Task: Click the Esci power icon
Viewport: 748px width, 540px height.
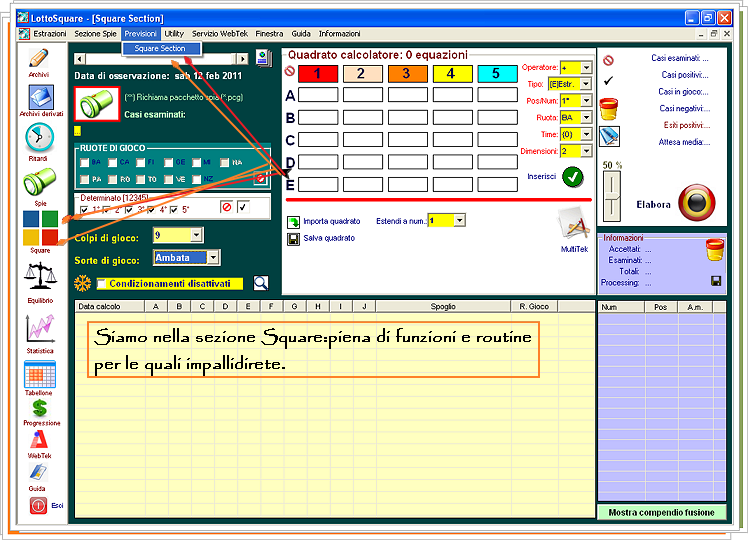Action: pyautogui.click(x=39, y=505)
